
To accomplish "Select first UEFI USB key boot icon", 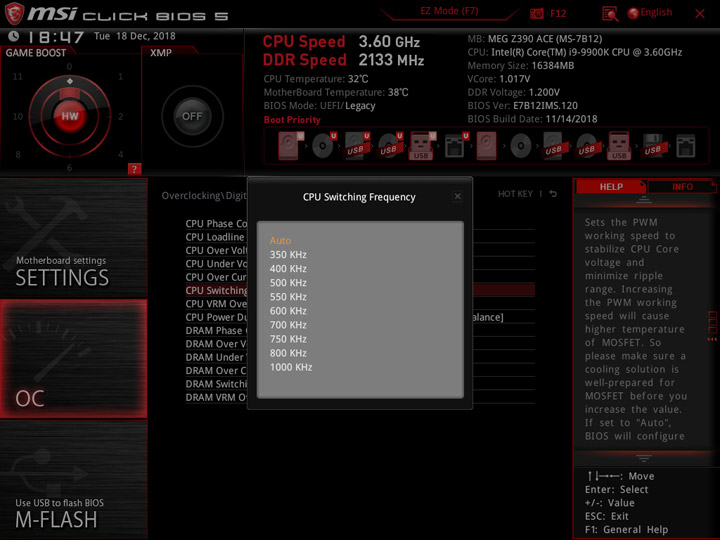I will 422,146.
